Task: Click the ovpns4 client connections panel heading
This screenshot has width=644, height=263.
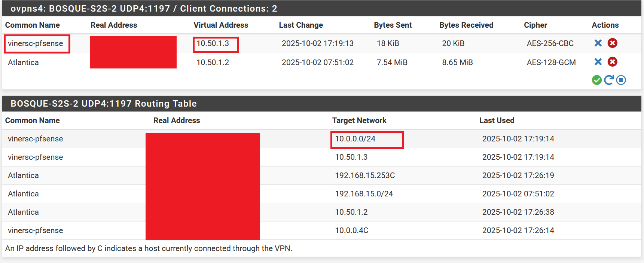Action: (144, 9)
